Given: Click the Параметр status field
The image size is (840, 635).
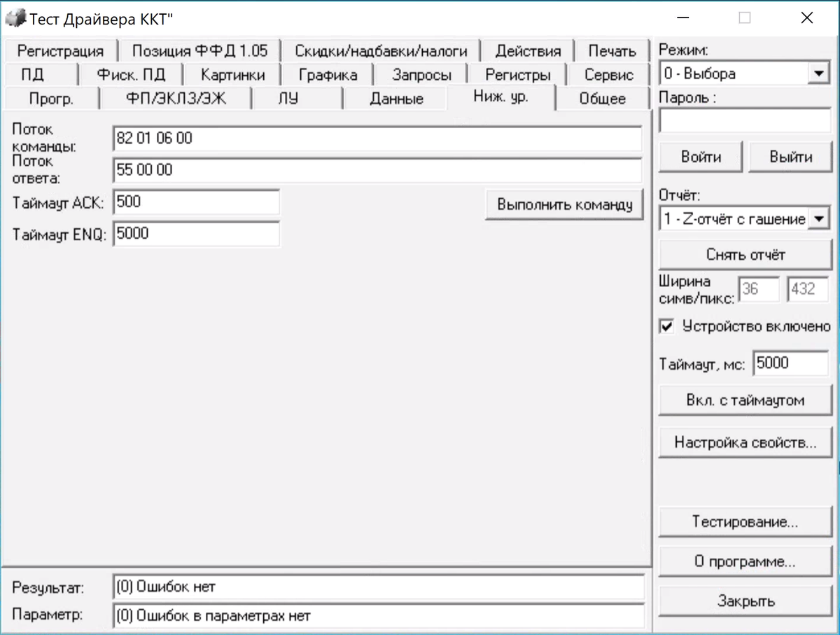Looking at the screenshot, I should pos(378,616).
